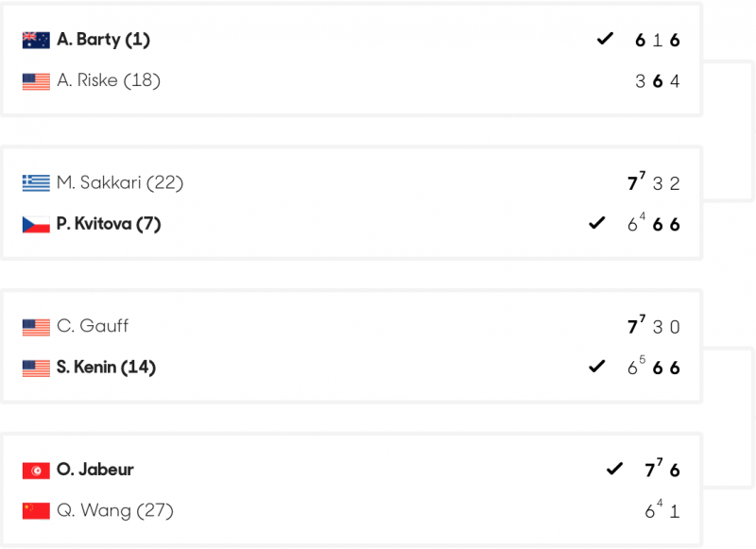Image resolution: width=756 pixels, height=549 pixels.
Task: Open P. Kvitova (7) profile
Action: (109, 224)
